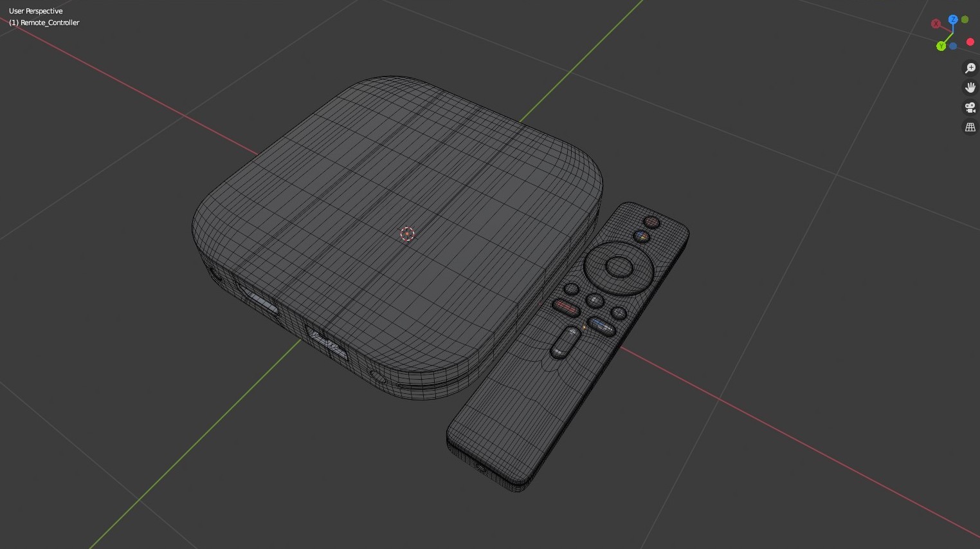
Task: Switch to camera perspective using camera icon
Action: (970, 107)
